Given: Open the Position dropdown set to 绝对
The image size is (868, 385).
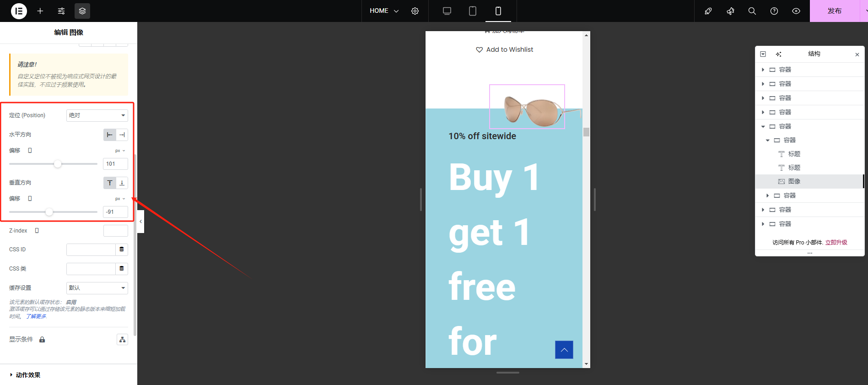Looking at the screenshot, I should (x=97, y=115).
